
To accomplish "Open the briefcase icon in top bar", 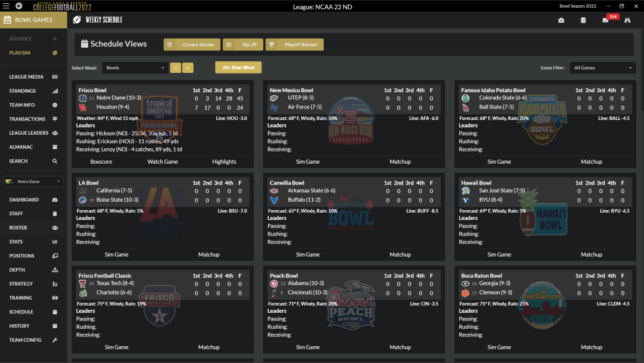I will click(561, 20).
